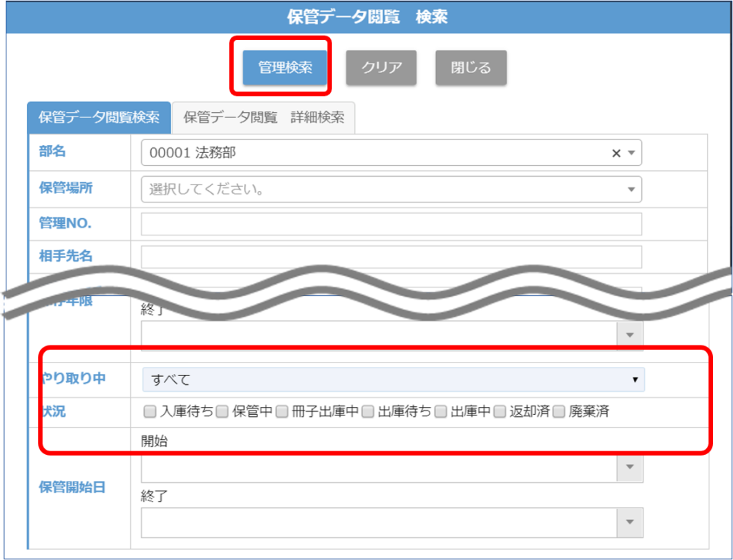Viewport: 733px width, 560px height.
Task: Click the 閉じる button
Action: [471, 68]
